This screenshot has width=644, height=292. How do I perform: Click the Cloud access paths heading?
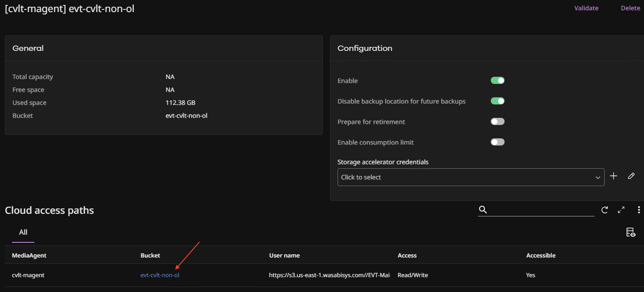[49, 210]
